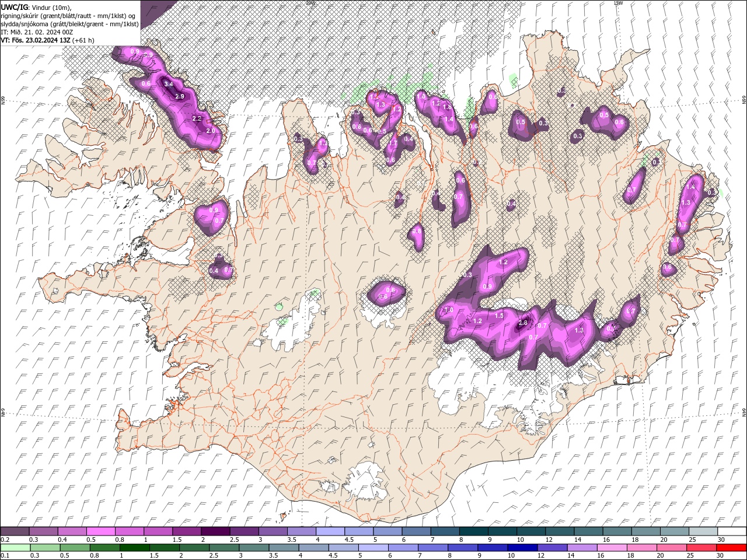Click the 0.5 green swatch in lower legend
Image resolution: width=747 pixels, height=560 pixels.
coord(75,548)
